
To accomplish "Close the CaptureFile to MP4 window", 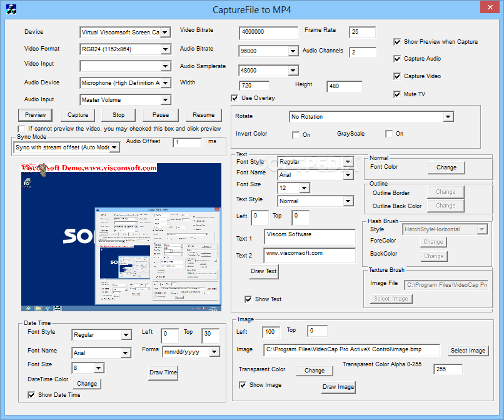I will pos(490,7).
